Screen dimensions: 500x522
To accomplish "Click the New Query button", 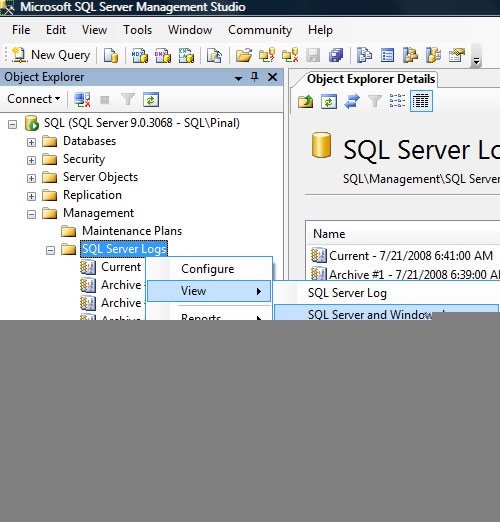I will pos(51,55).
